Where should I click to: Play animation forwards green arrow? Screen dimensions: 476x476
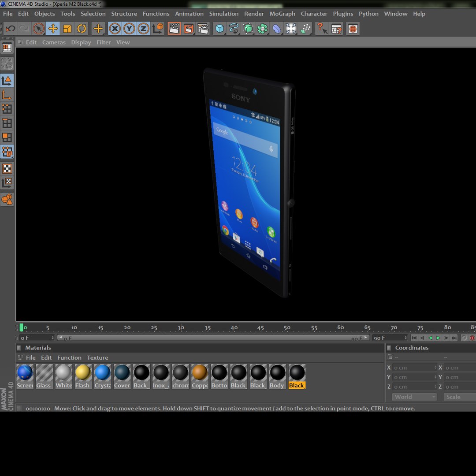[438, 338]
